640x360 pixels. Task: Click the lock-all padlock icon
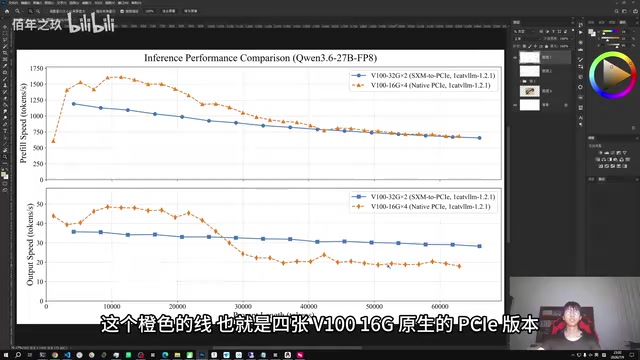547,46
